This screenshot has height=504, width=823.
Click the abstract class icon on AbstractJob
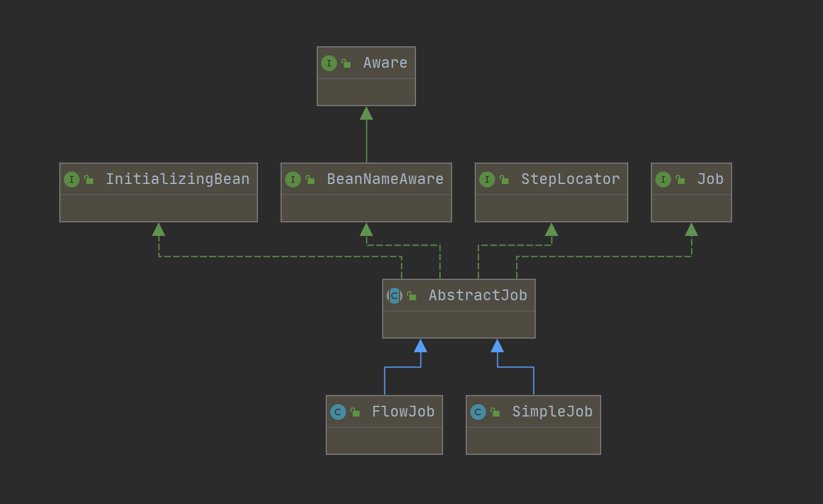(395, 296)
